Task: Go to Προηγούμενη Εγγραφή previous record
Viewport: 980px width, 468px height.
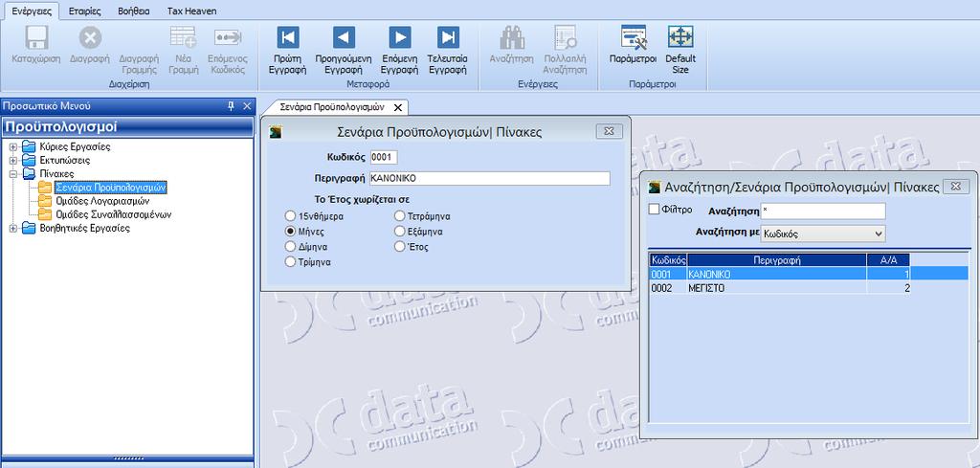Action: pyautogui.click(x=344, y=37)
